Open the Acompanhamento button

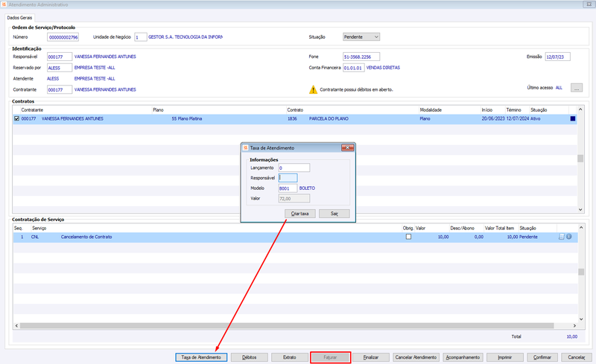pos(463,357)
